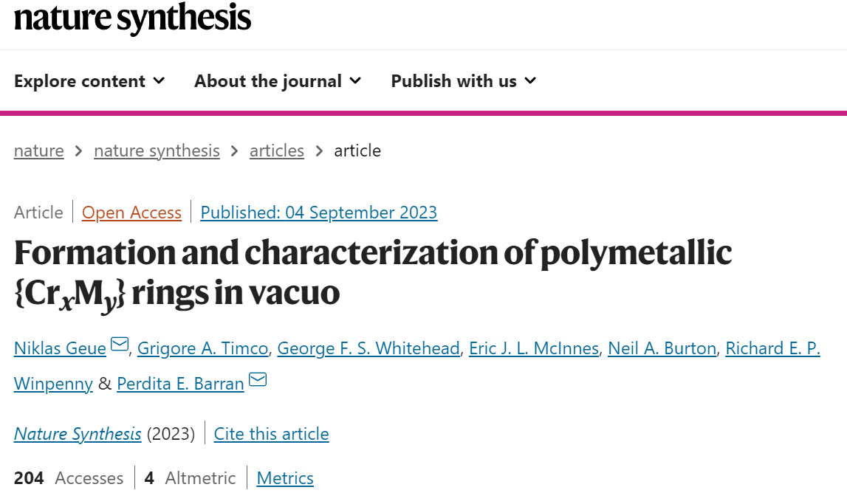This screenshot has width=847, height=504.
Task: Select author Neil A. Burton
Action: click(x=662, y=348)
